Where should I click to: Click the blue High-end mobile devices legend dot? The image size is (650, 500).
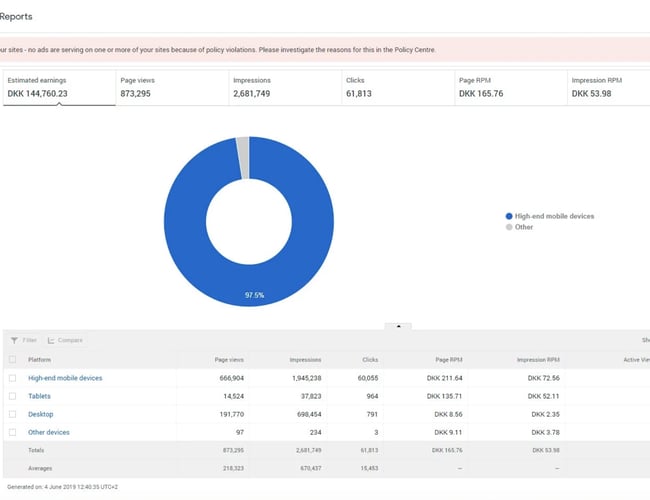point(509,216)
